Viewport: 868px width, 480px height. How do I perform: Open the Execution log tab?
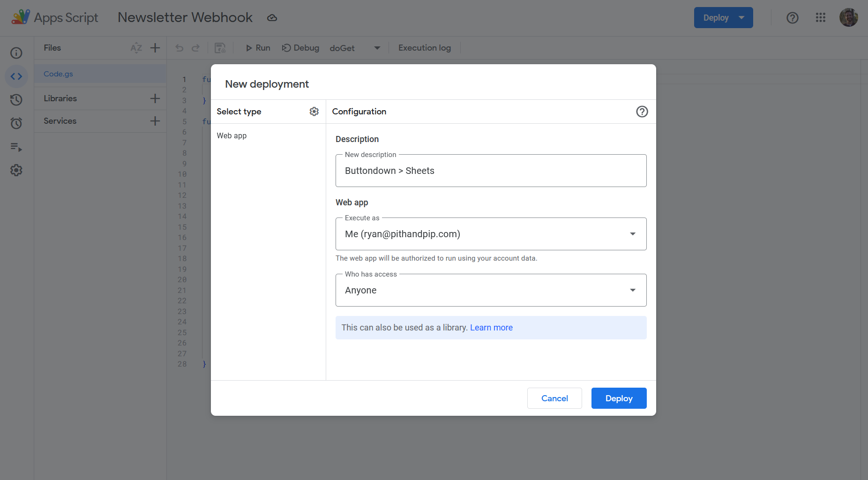click(424, 48)
